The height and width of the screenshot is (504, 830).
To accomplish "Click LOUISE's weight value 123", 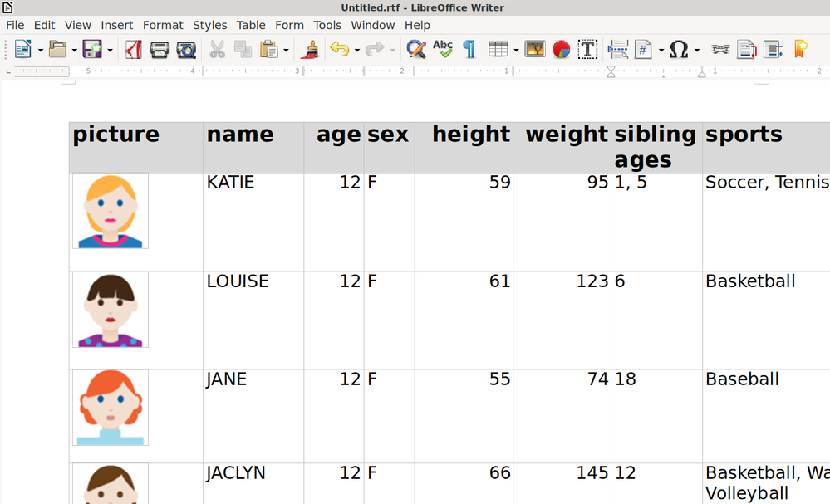I will (x=592, y=281).
